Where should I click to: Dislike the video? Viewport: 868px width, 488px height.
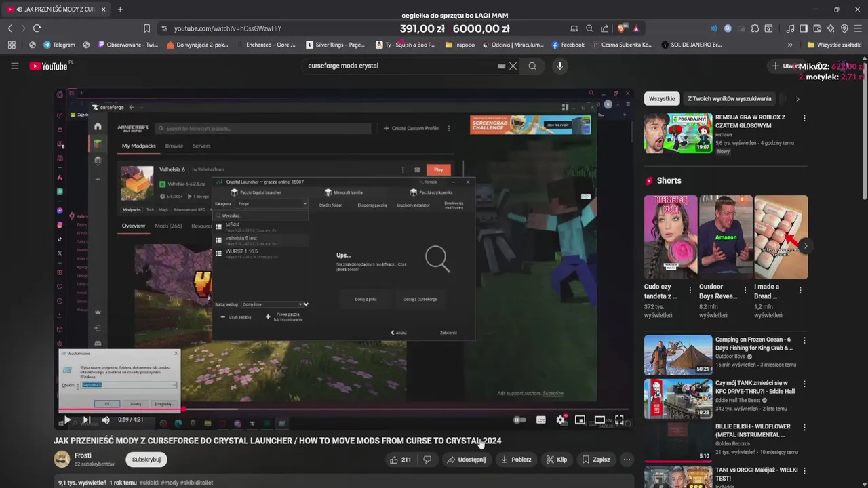point(427,460)
